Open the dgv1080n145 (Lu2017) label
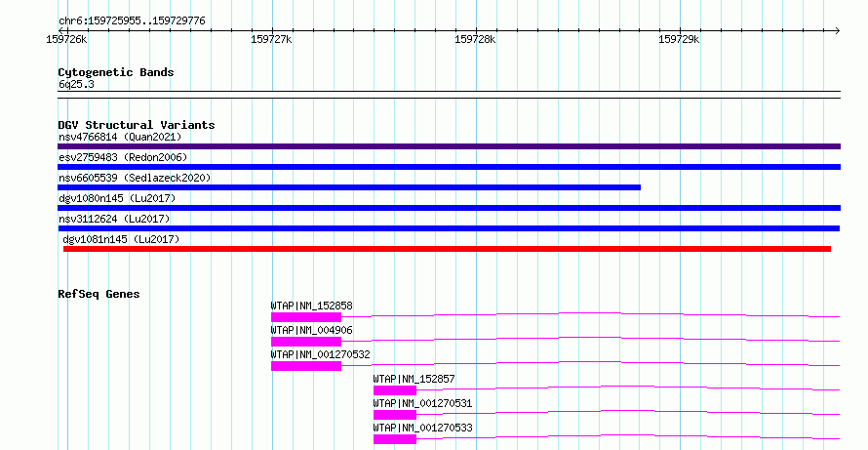 117,198
